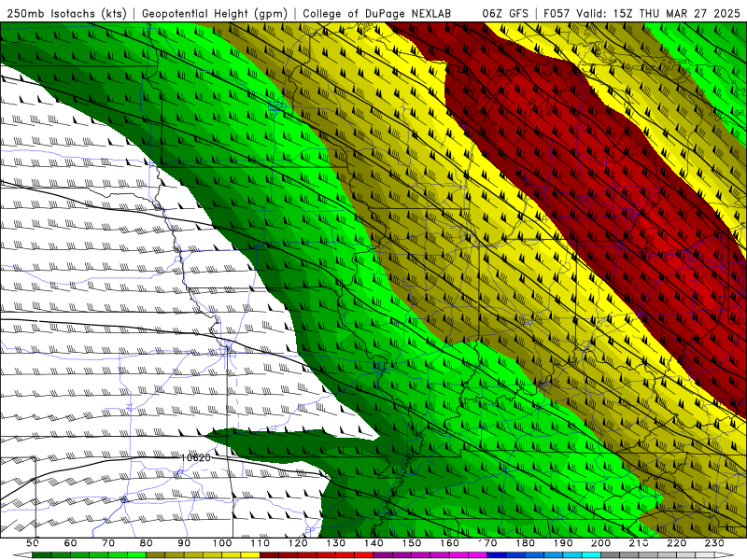Click the cyan swatch before the gray segments
The height and width of the screenshot is (560, 747).
(x=591, y=554)
